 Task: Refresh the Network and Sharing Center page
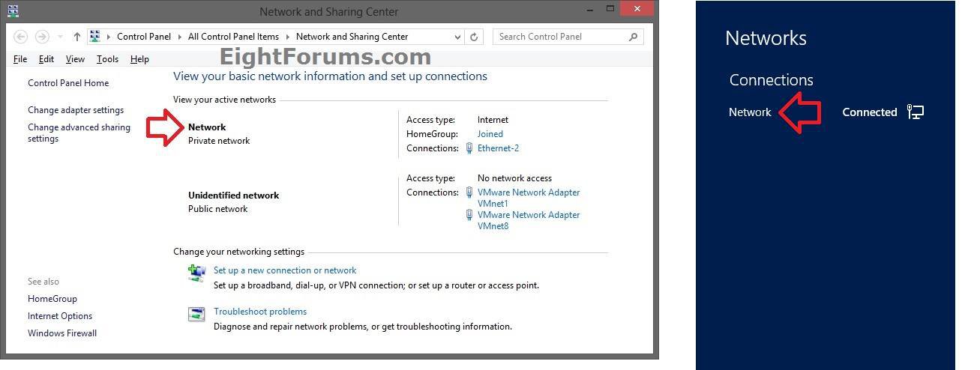pos(474,37)
